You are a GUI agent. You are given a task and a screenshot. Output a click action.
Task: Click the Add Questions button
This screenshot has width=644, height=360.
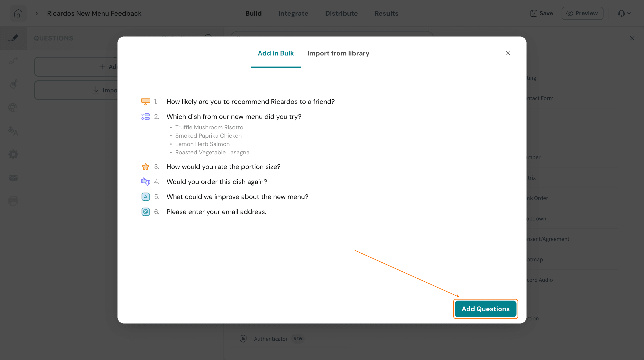click(485, 309)
